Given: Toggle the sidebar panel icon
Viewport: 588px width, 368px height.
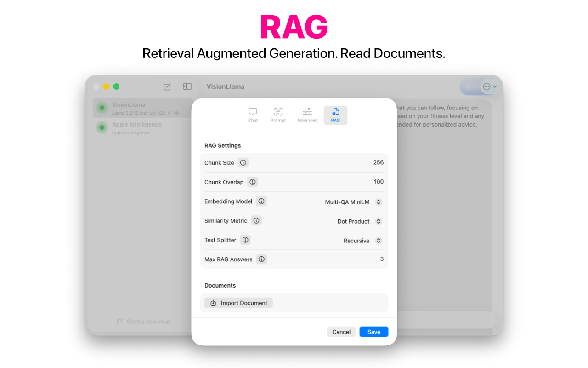Looking at the screenshot, I should (x=187, y=86).
